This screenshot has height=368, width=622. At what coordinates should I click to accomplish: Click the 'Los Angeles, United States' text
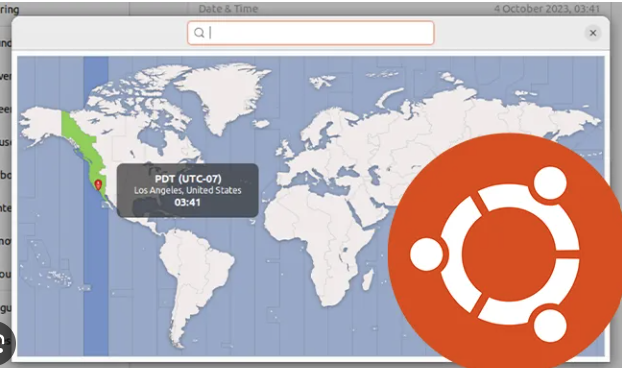[x=188, y=190]
